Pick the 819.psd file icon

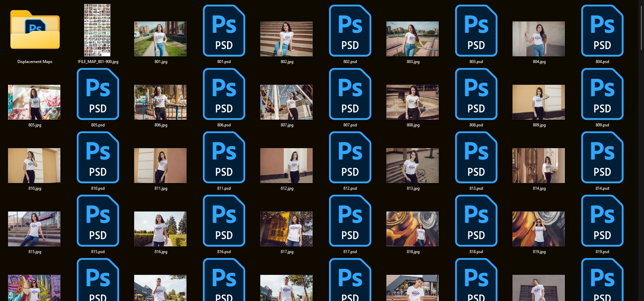602,221
